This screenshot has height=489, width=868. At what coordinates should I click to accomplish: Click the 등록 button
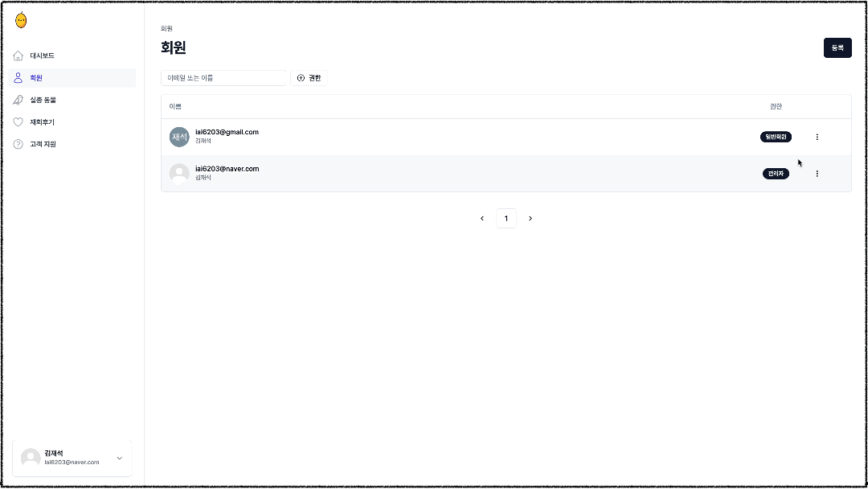(x=837, y=48)
